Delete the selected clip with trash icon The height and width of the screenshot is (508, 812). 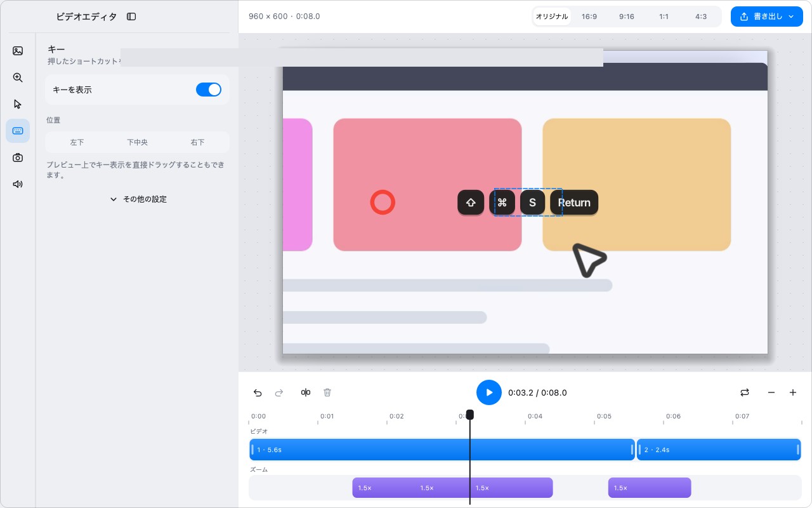point(327,392)
